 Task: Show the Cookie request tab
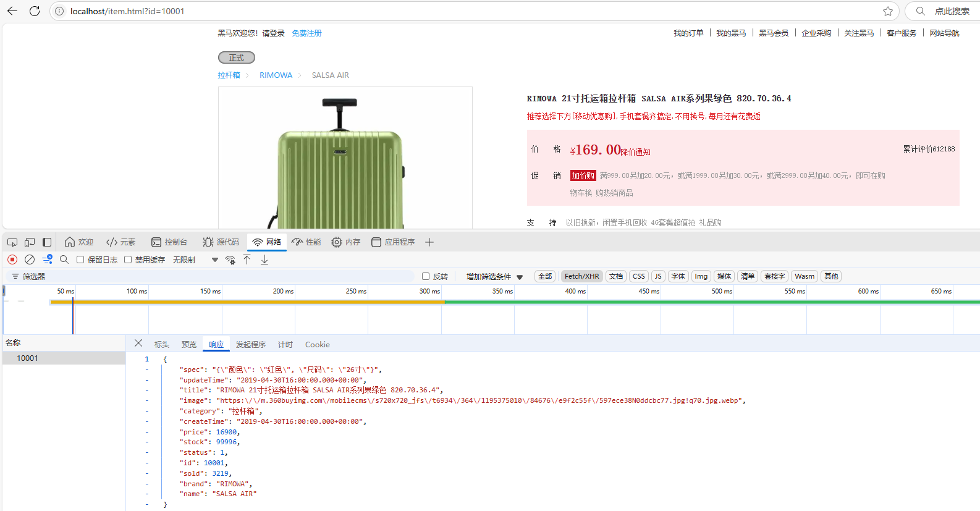(317, 344)
